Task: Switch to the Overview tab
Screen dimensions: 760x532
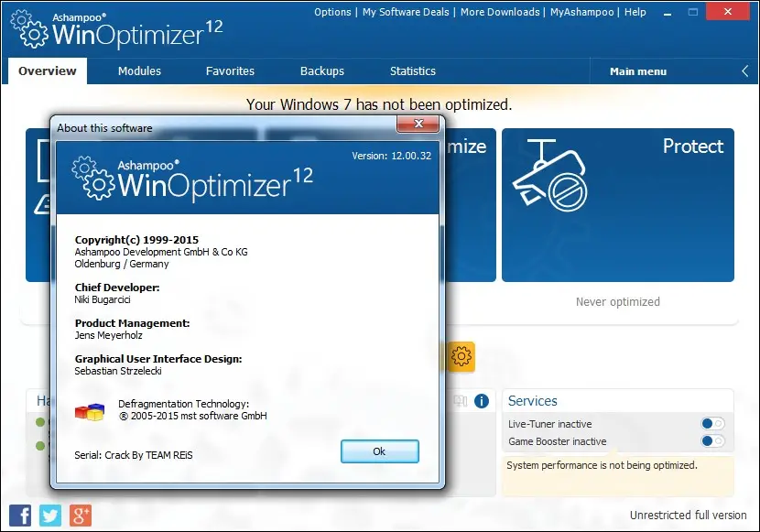Action: tap(48, 71)
